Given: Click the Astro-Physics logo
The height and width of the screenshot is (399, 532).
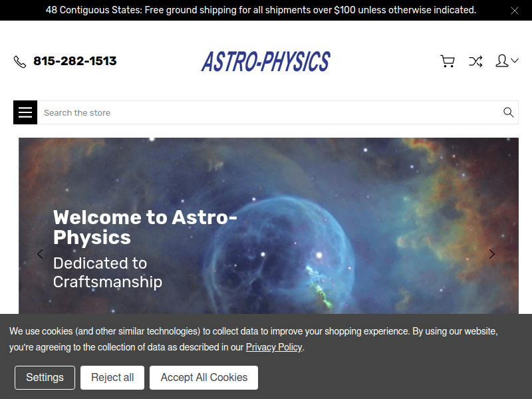Looking at the screenshot, I should pyautogui.click(x=265, y=61).
